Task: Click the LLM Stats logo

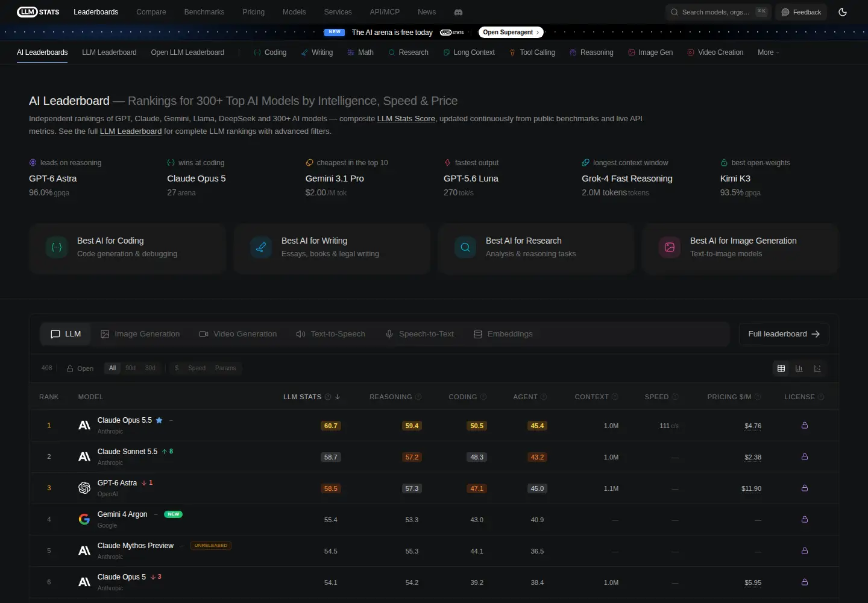Action: (x=39, y=12)
